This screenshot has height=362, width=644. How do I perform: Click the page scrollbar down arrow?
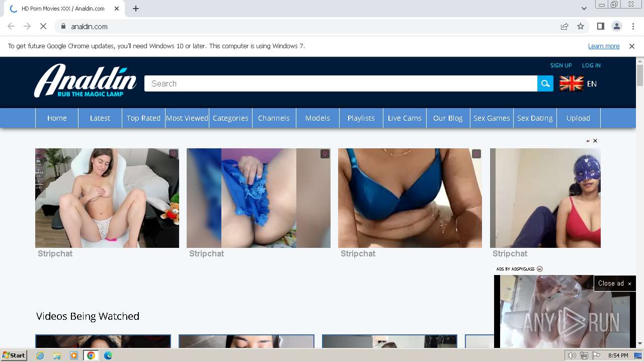(x=640, y=343)
